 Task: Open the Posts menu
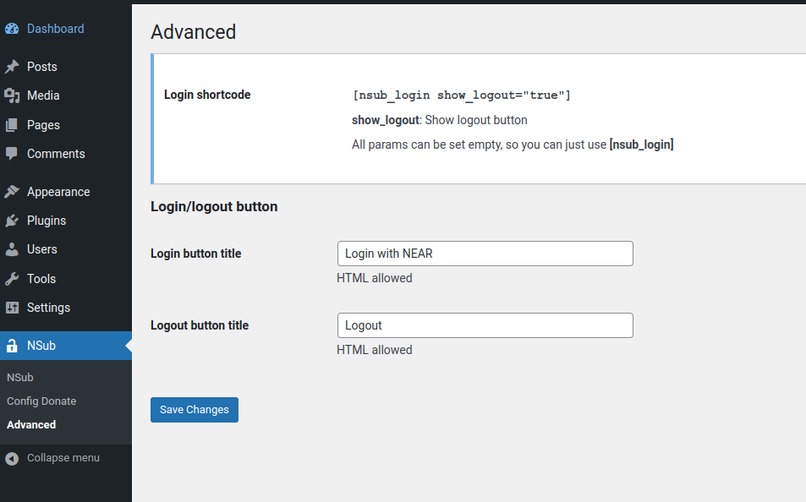pyautogui.click(x=42, y=67)
